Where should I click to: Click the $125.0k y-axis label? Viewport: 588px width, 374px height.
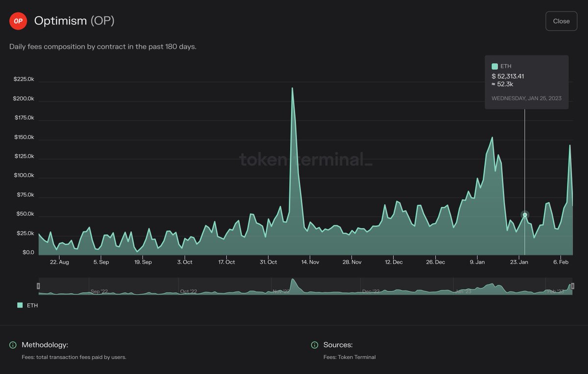click(x=24, y=156)
